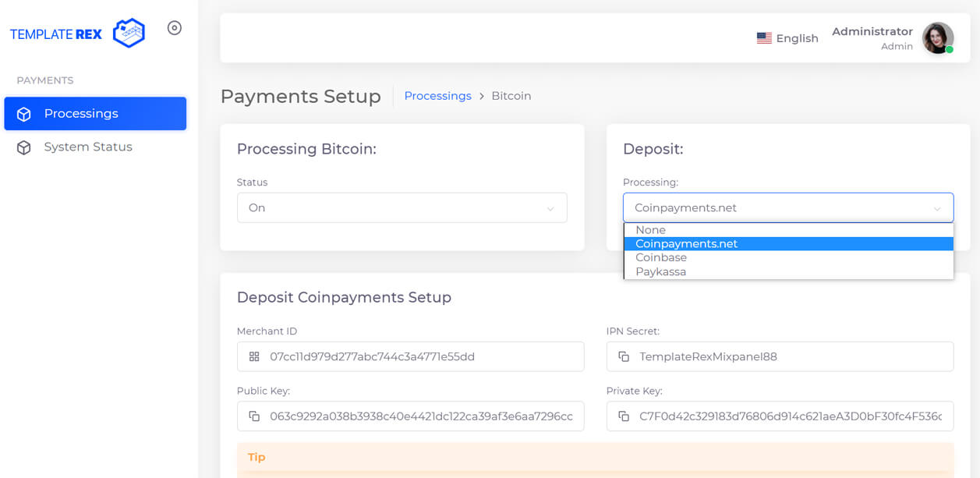Toggle the sidebar collapse circle icon
The width and height of the screenshot is (980, 478).
175,28
